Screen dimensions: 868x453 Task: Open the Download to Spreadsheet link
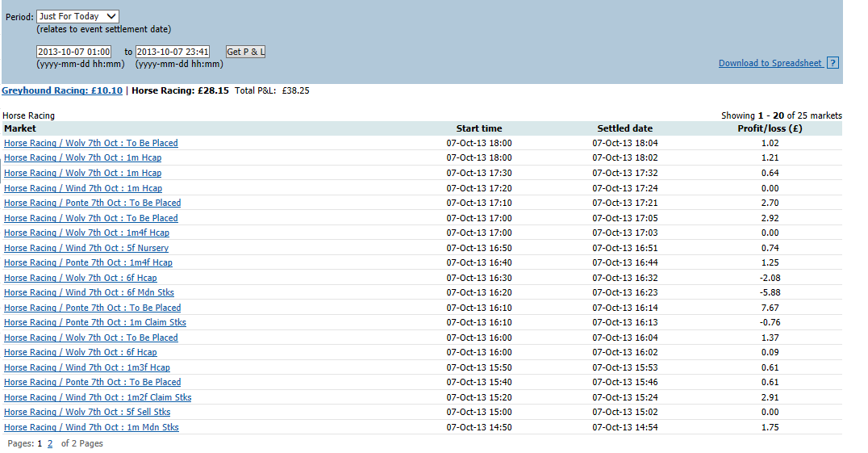pyautogui.click(x=770, y=63)
